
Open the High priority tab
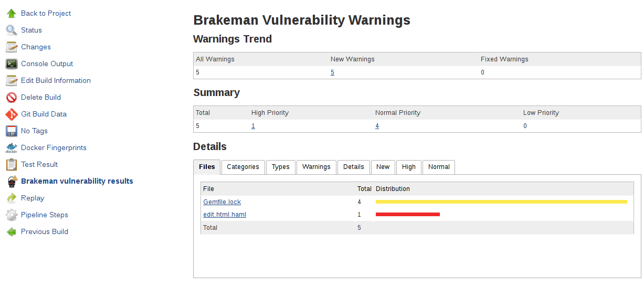coord(409,167)
